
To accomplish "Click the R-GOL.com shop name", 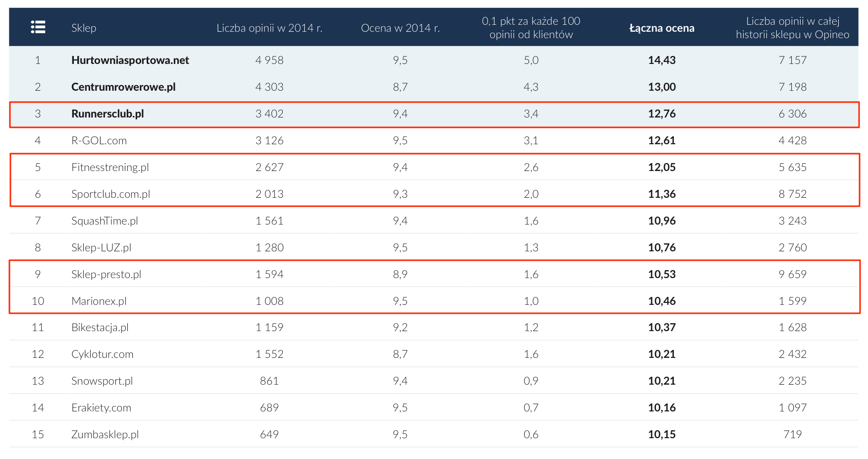I will (x=99, y=140).
